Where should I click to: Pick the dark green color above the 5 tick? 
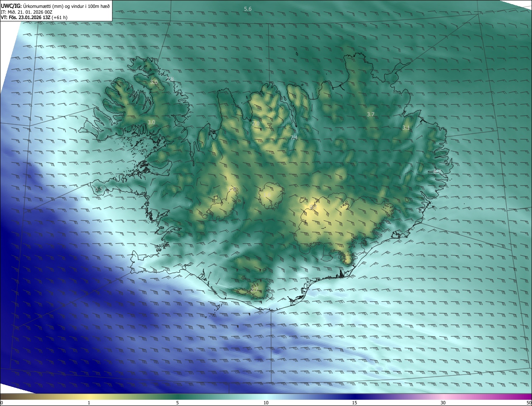coord(177,396)
